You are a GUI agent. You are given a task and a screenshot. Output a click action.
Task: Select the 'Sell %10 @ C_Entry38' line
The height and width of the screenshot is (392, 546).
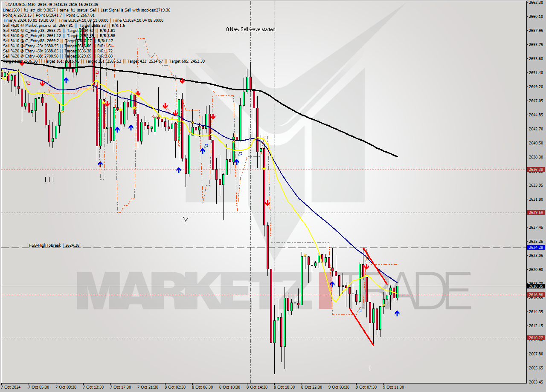58,30
